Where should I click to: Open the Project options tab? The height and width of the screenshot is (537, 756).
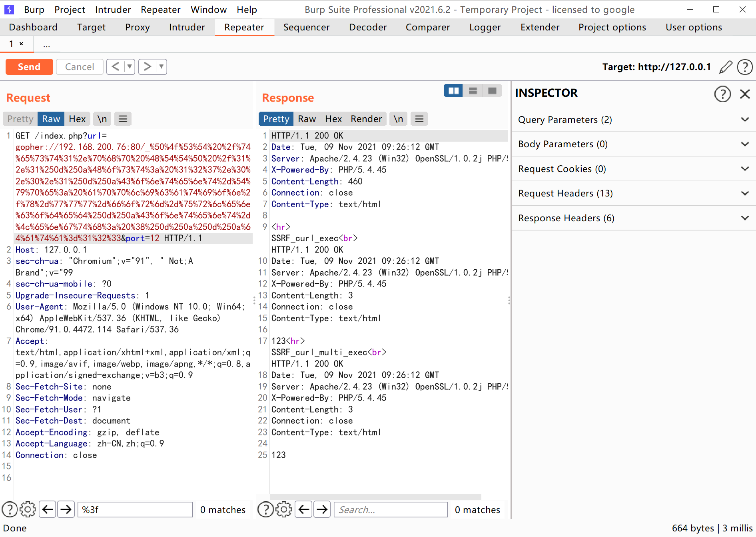tap(612, 27)
